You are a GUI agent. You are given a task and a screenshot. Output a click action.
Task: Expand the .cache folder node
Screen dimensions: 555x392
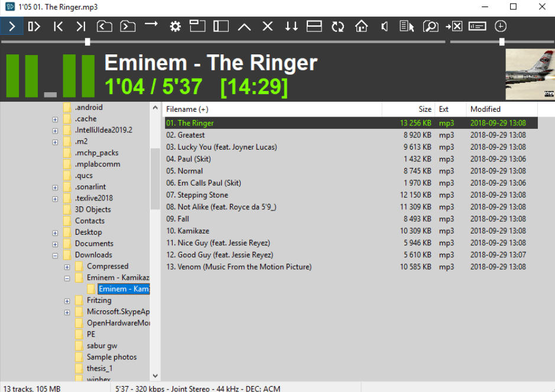(x=55, y=119)
